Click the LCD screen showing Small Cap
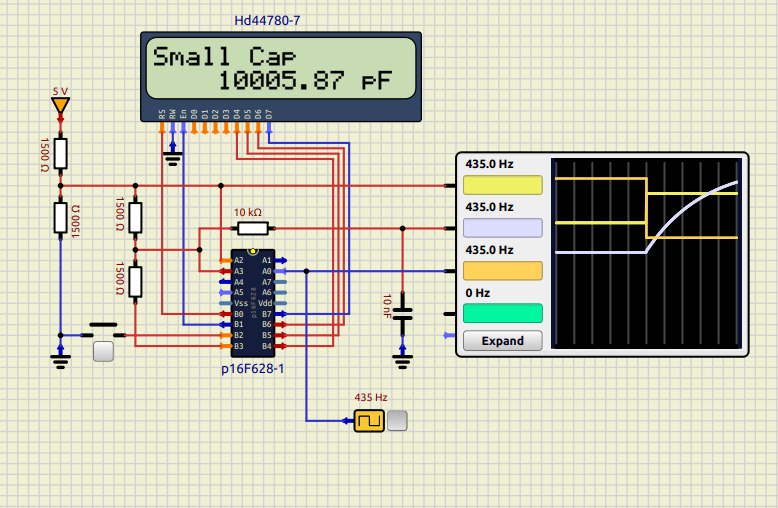Image resolution: width=778 pixels, height=508 pixels. [280, 68]
